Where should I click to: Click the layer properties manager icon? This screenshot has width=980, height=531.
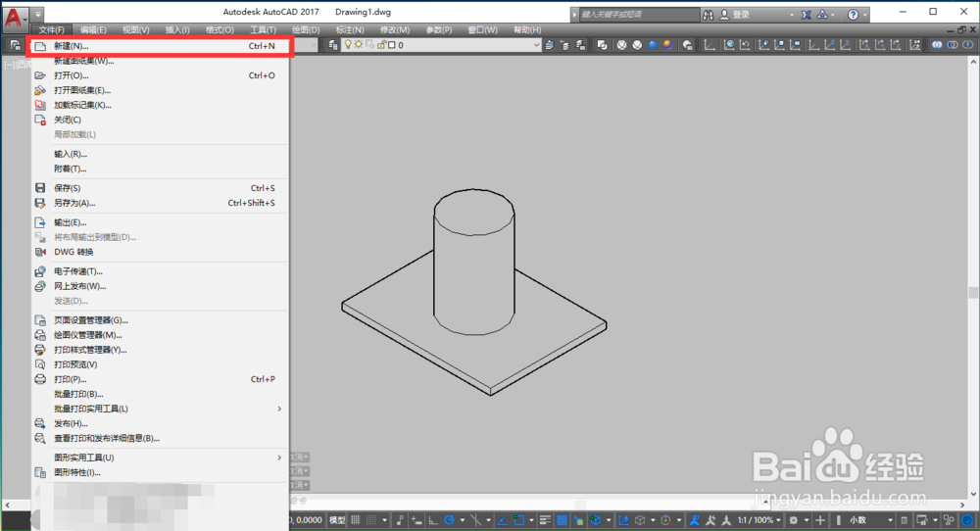[333, 45]
